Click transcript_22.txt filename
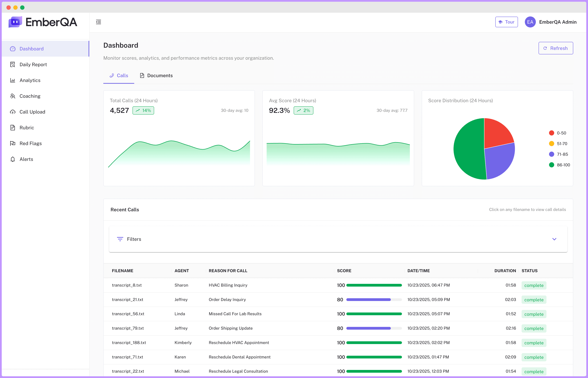588x378 pixels. [x=128, y=371]
